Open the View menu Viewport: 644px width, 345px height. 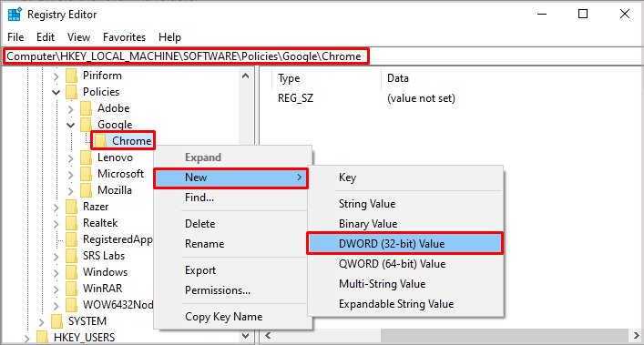pos(78,37)
